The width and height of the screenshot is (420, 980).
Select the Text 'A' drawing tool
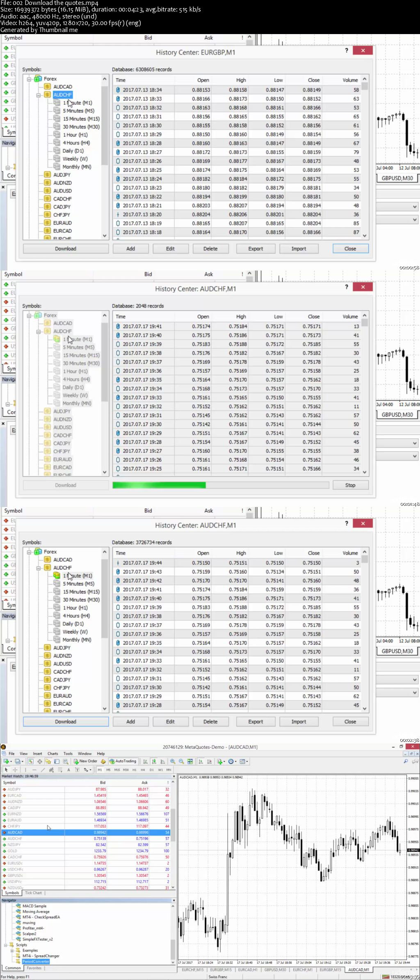[68, 769]
